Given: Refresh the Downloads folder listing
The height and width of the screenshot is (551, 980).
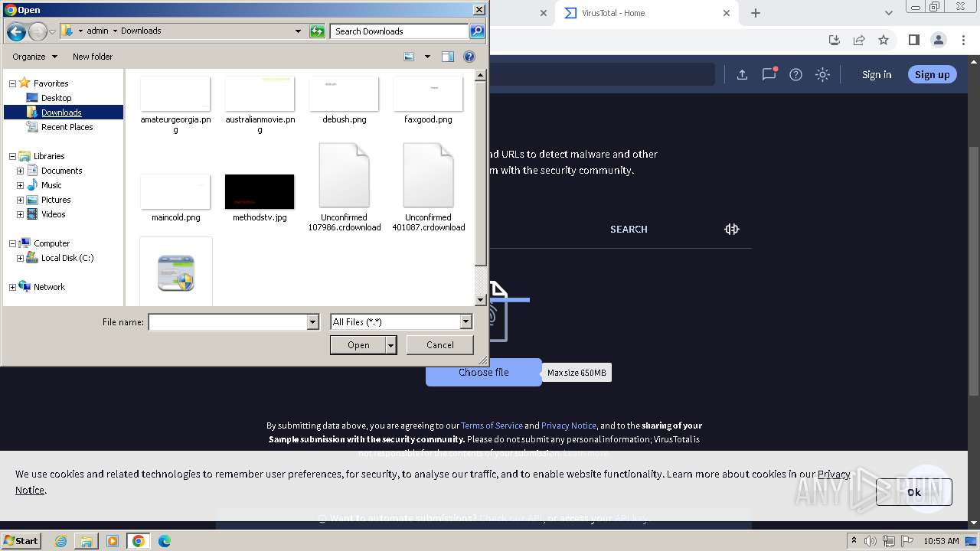Looking at the screenshot, I should (317, 31).
